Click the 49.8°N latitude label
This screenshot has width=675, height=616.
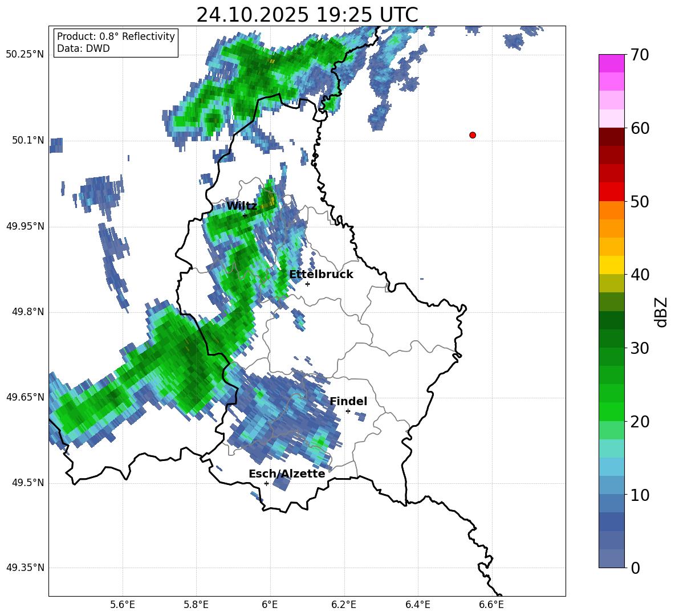(28, 312)
